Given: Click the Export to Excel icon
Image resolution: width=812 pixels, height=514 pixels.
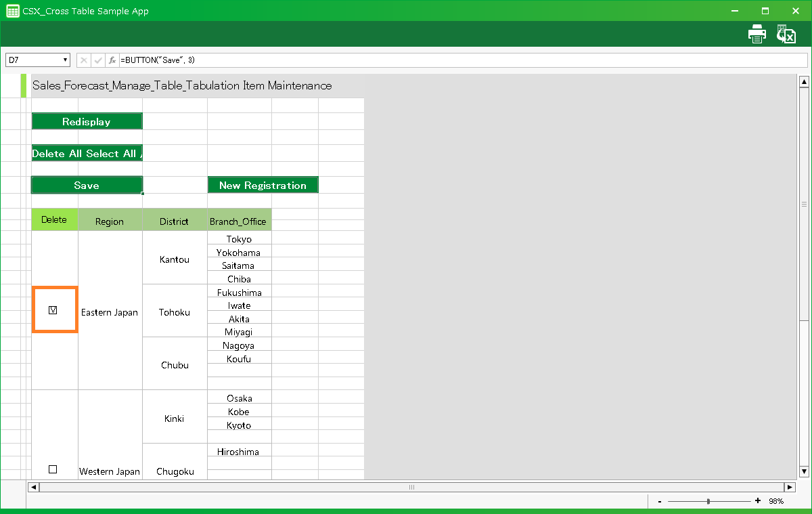Looking at the screenshot, I should point(786,34).
